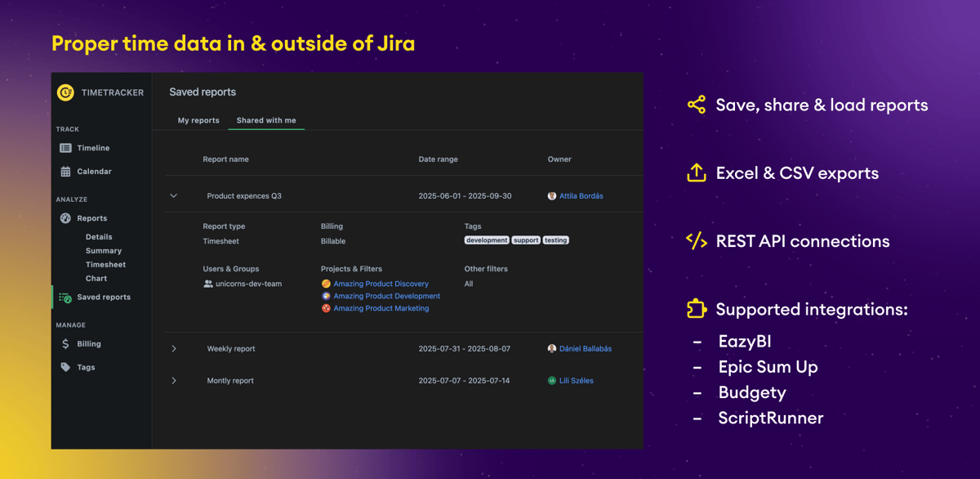This screenshot has width=980, height=479.
Task: Go to Summary under Reports
Action: tap(103, 251)
